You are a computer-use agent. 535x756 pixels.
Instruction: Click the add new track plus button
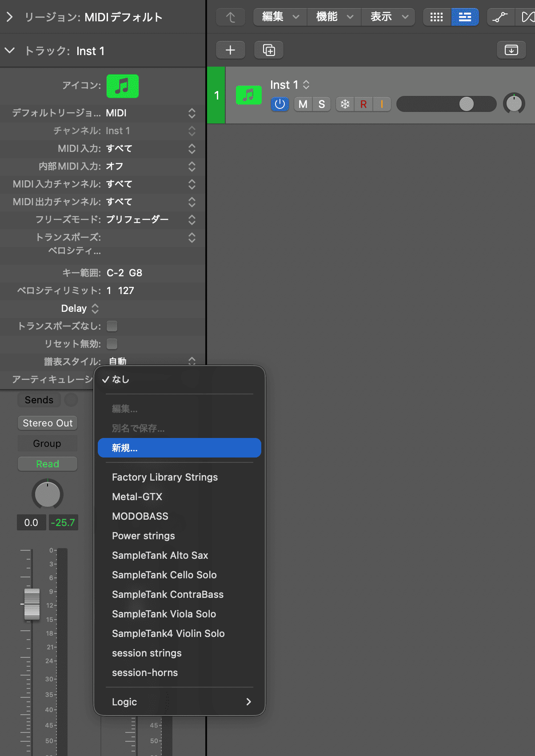coord(230,50)
